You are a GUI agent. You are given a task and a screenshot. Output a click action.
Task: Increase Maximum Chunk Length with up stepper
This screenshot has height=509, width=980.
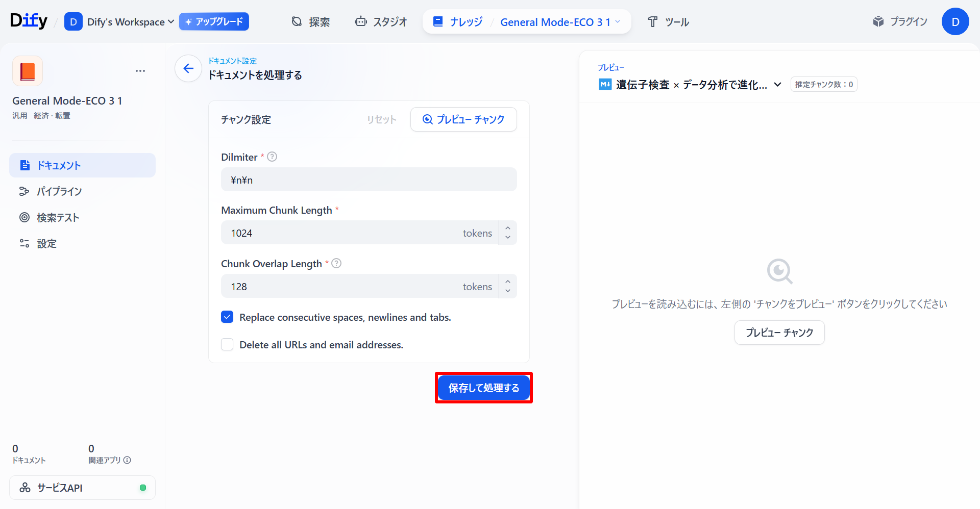(x=508, y=228)
